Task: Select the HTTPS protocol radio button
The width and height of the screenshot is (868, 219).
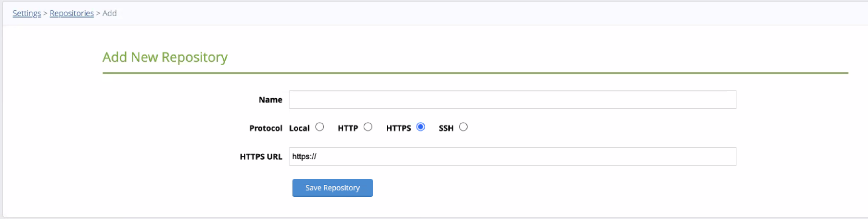Action: 420,127
